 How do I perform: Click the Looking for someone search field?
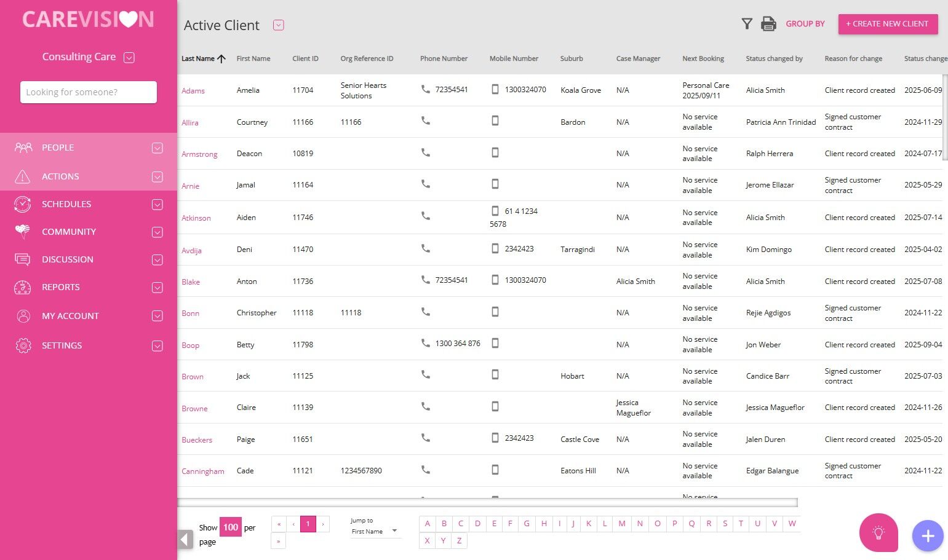tap(89, 92)
